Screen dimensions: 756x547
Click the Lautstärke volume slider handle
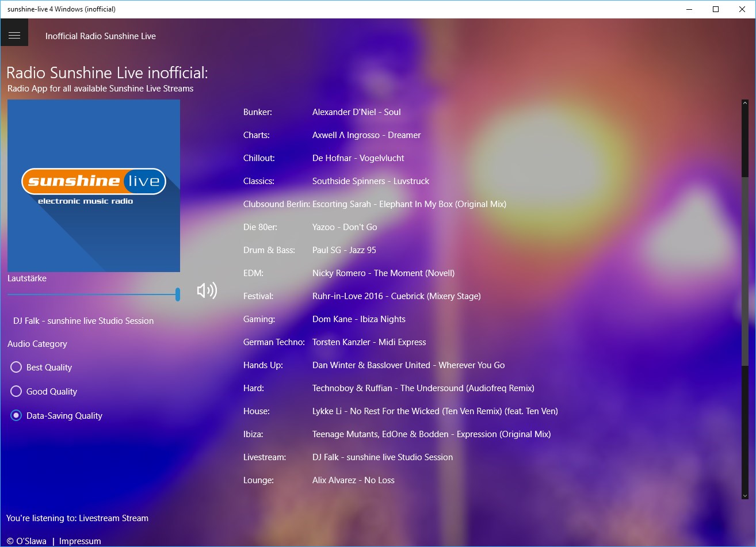[178, 294]
